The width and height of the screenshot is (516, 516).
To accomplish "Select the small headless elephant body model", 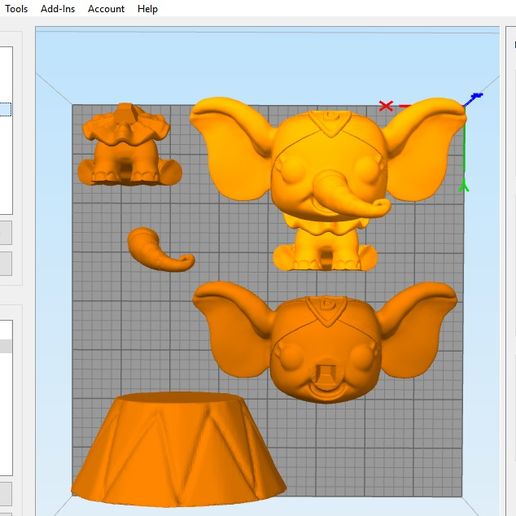I will (x=129, y=144).
